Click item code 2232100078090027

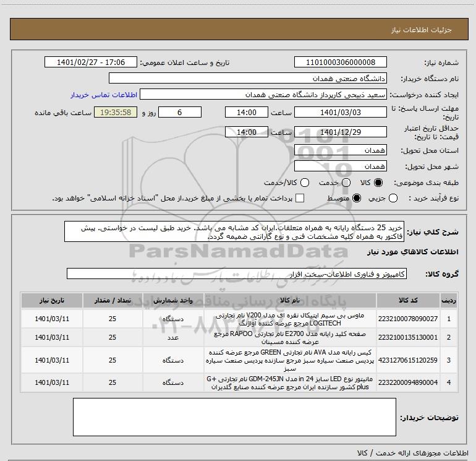(408, 319)
